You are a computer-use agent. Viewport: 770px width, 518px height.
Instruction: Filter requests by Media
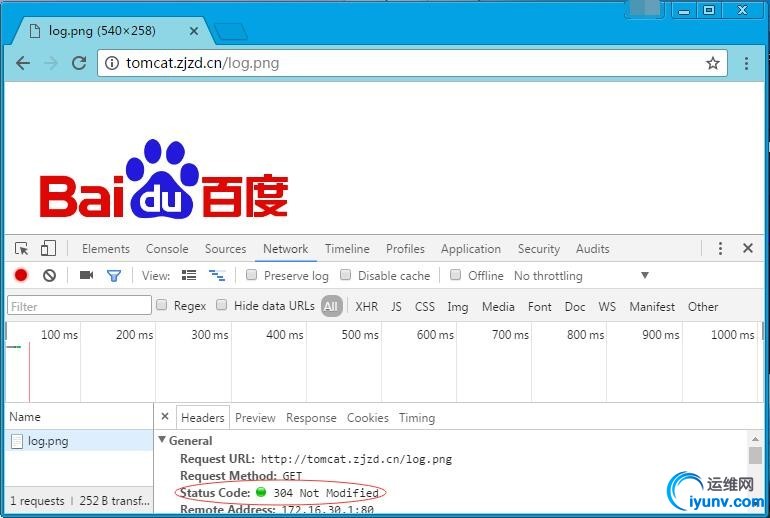(x=498, y=306)
